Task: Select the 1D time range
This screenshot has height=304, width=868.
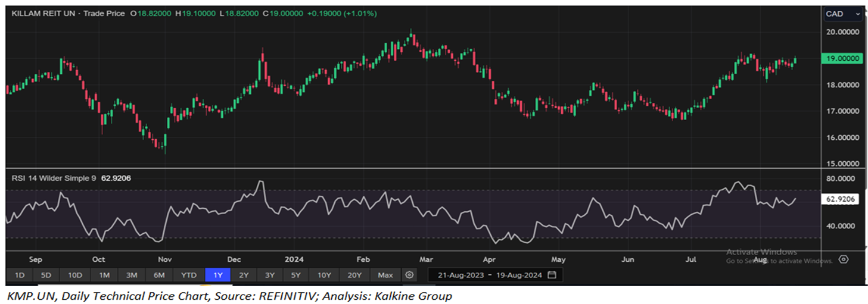Action: [20, 275]
